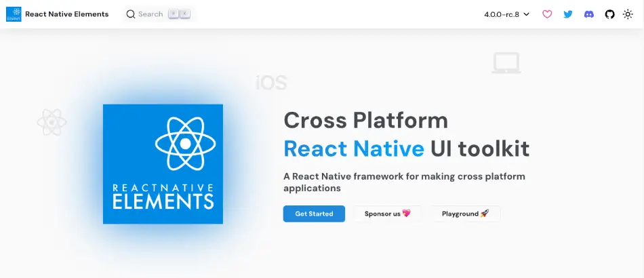Open the Twitter icon link
Screen dimensions: 644x278
point(568,14)
